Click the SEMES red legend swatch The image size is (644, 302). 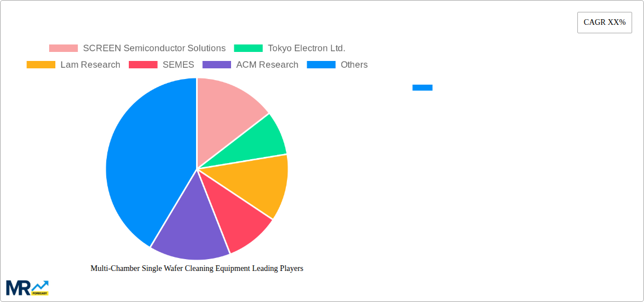143,65
